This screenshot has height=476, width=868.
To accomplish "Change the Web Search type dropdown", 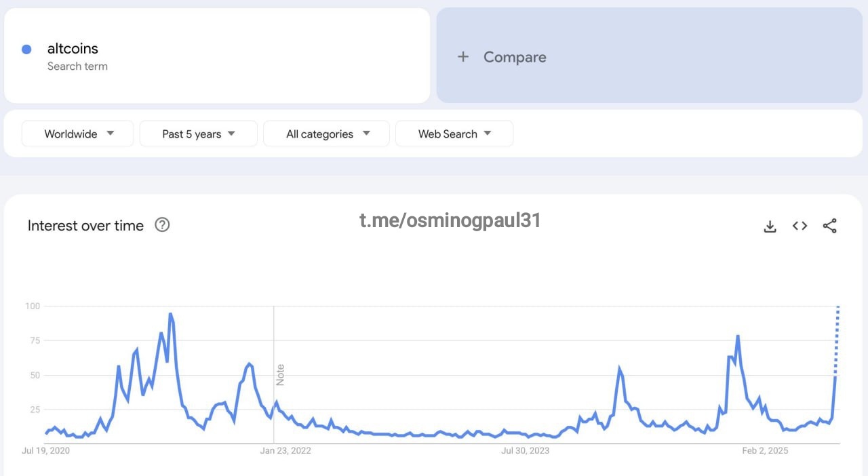I will (454, 134).
